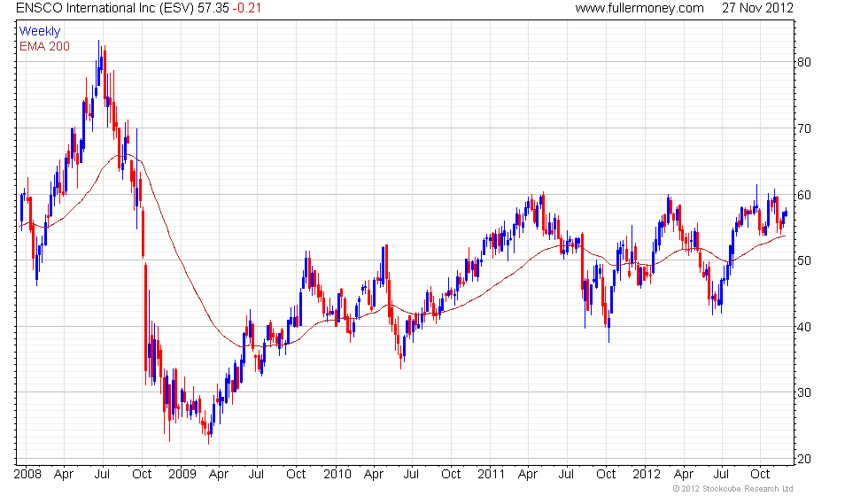Click the x-axis label '2010'
The height and width of the screenshot is (496, 868).
[x=337, y=474]
